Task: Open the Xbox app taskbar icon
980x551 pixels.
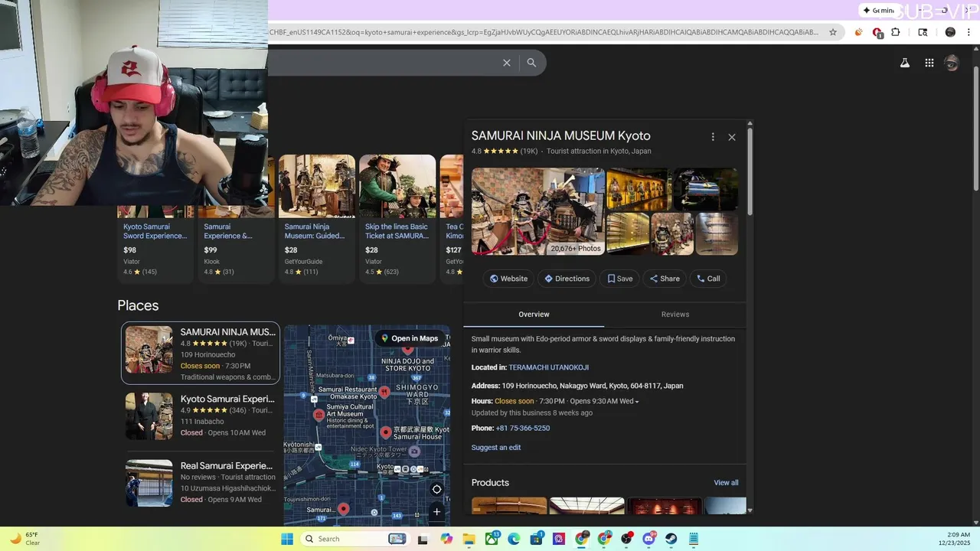Action: (492, 539)
